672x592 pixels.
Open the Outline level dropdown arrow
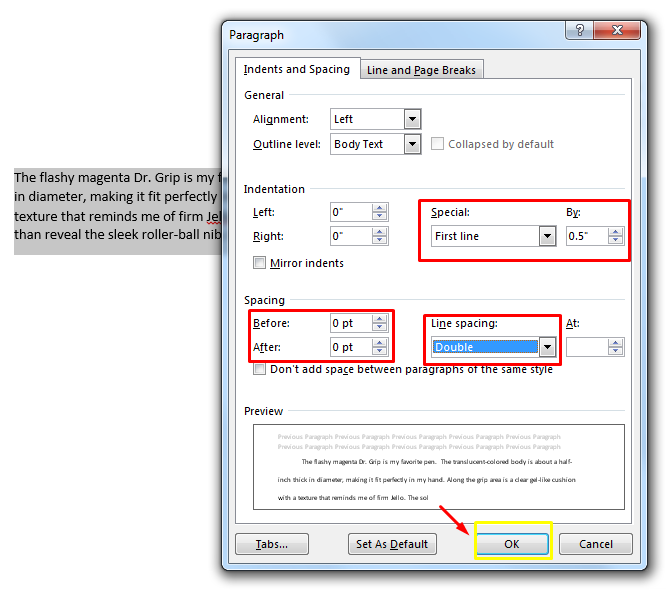[412, 144]
